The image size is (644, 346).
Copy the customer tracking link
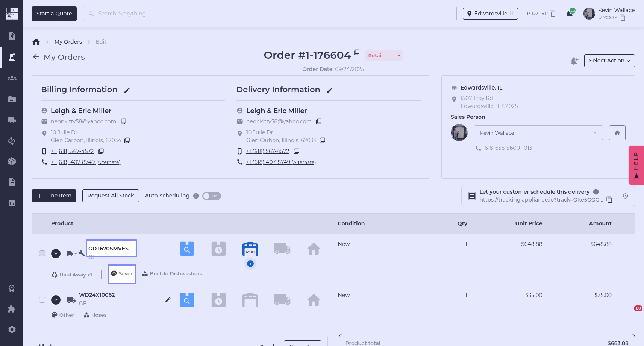(x=609, y=200)
